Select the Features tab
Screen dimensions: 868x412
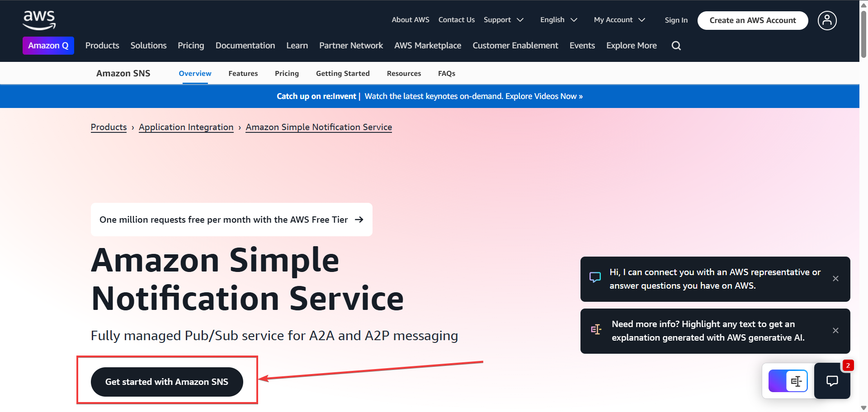(x=243, y=73)
